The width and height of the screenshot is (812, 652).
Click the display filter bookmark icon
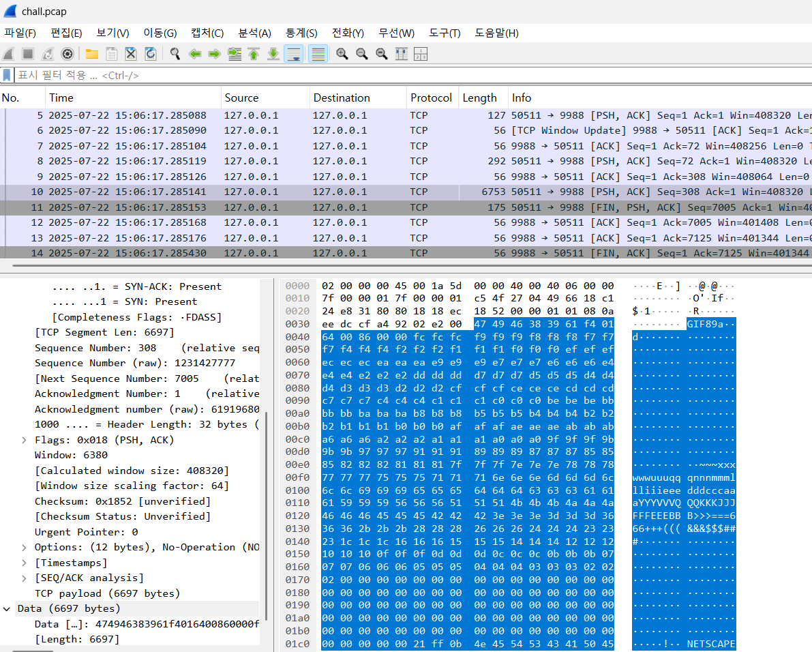(x=7, y=75)
